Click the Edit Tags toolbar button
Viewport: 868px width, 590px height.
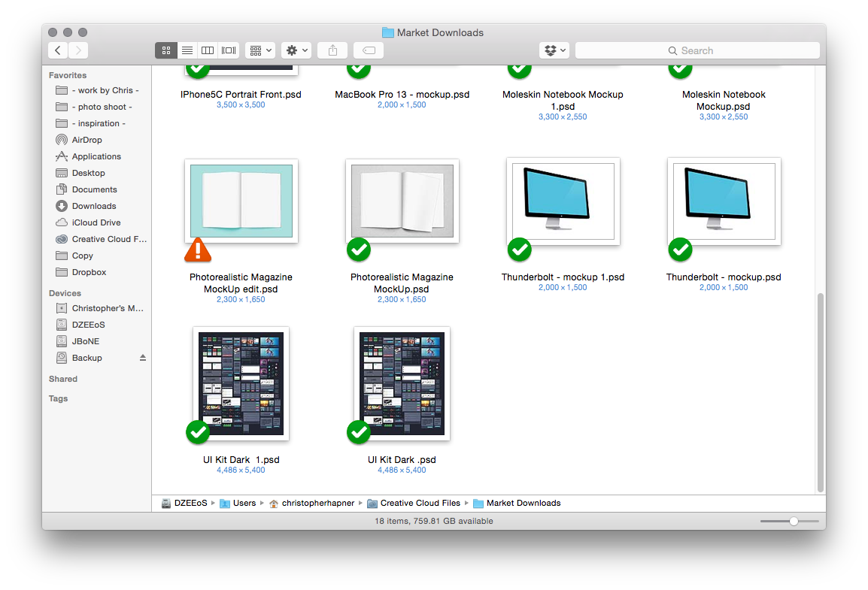(369, 50)
